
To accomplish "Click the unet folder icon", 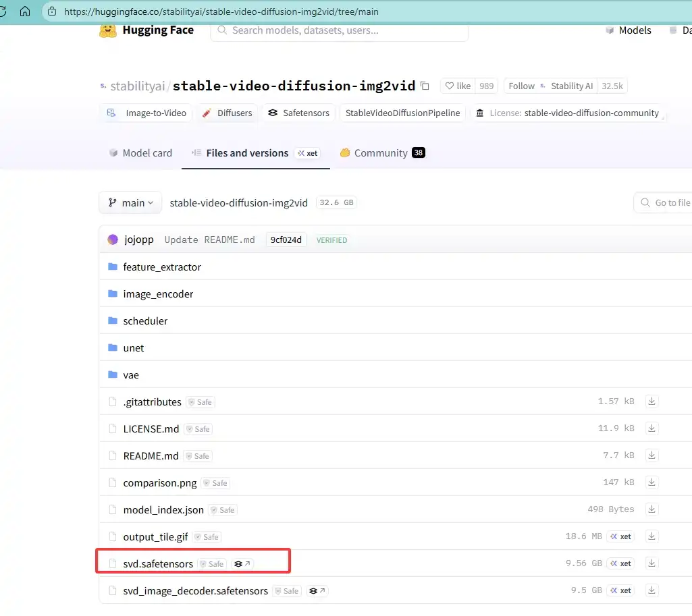I will [x=113, y=347].
